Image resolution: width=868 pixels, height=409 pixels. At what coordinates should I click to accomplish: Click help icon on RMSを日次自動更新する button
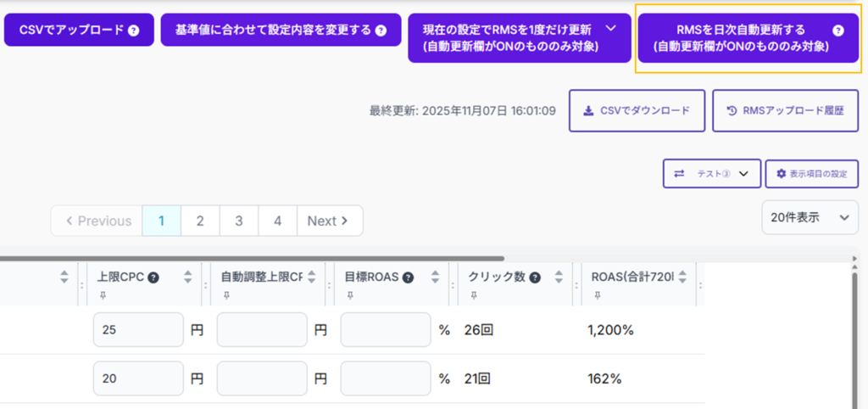pyautogui.click(x=837, y=30)
